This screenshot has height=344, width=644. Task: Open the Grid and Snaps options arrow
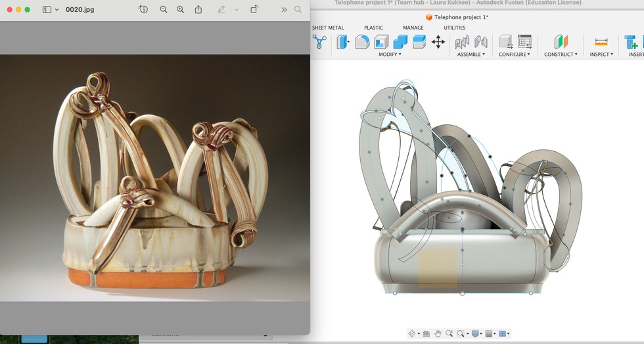click(x=495, y=333)
